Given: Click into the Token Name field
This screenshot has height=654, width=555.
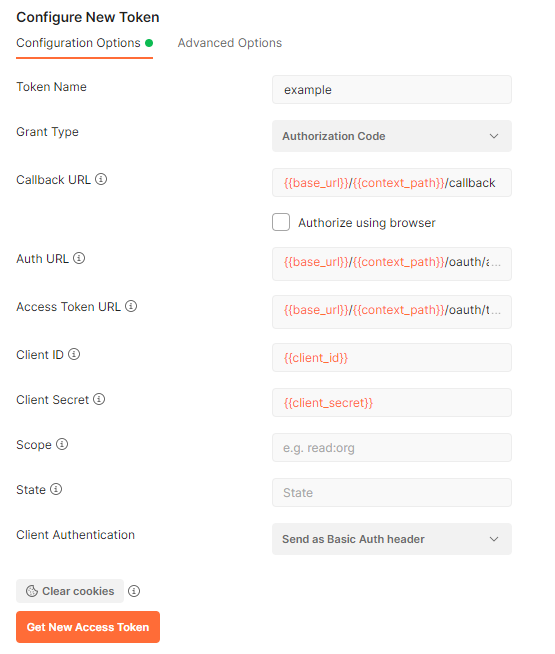Looking at the screenshot, I should point(392,90).
